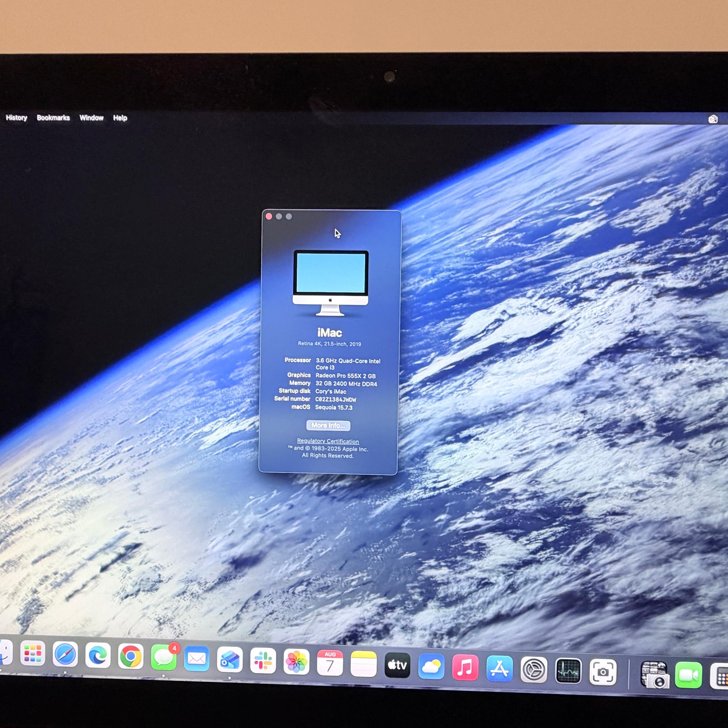Image resolution: width=728 pixels, height=728 pixels.
Task: Open Messages with 4 unread badge
Action: (164, 658)
